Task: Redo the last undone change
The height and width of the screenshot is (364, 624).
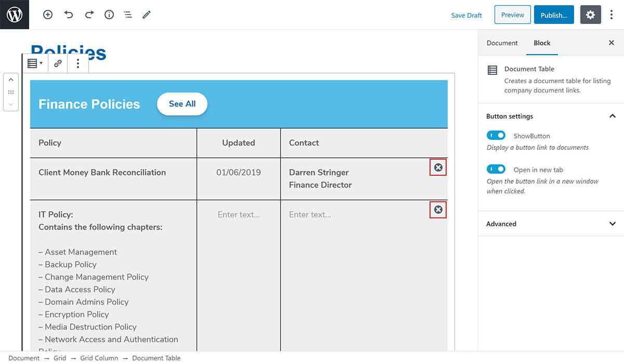Action: tap(89, 15)
